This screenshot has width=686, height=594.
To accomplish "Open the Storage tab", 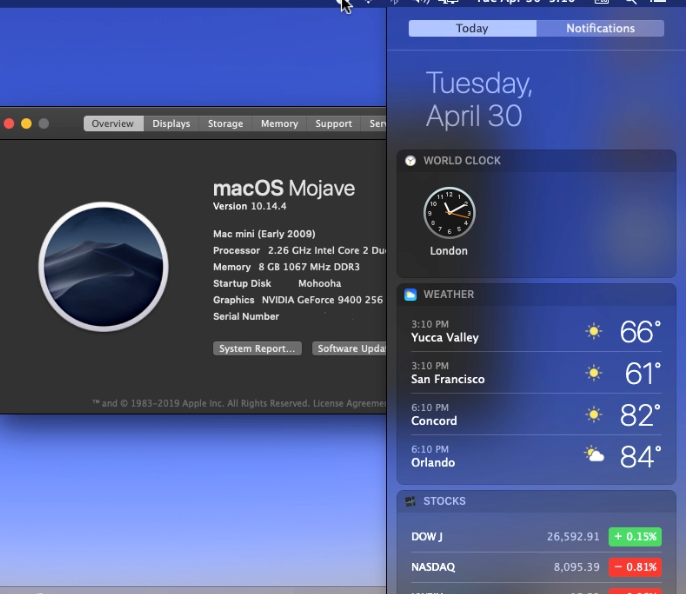I will tap(225, 124).
